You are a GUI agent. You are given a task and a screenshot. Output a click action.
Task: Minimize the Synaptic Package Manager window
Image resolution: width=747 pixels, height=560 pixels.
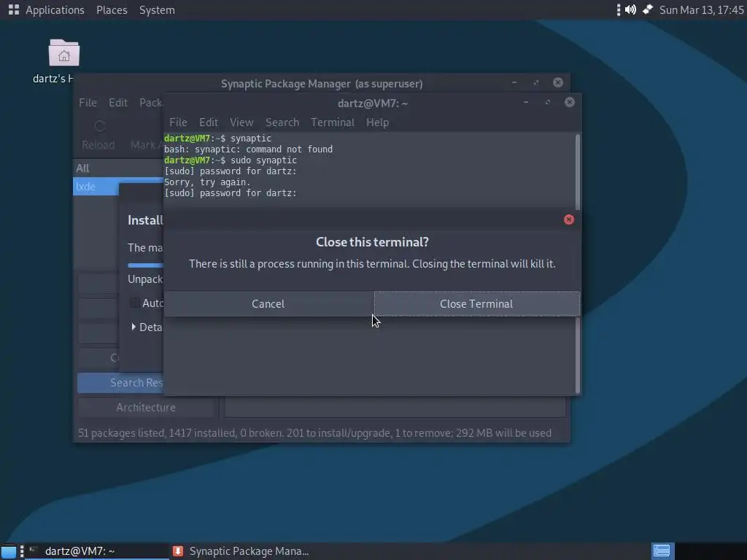[514, 82]
